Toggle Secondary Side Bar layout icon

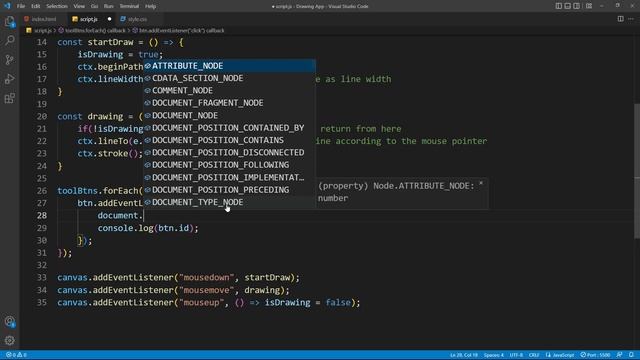pos(577,6)
